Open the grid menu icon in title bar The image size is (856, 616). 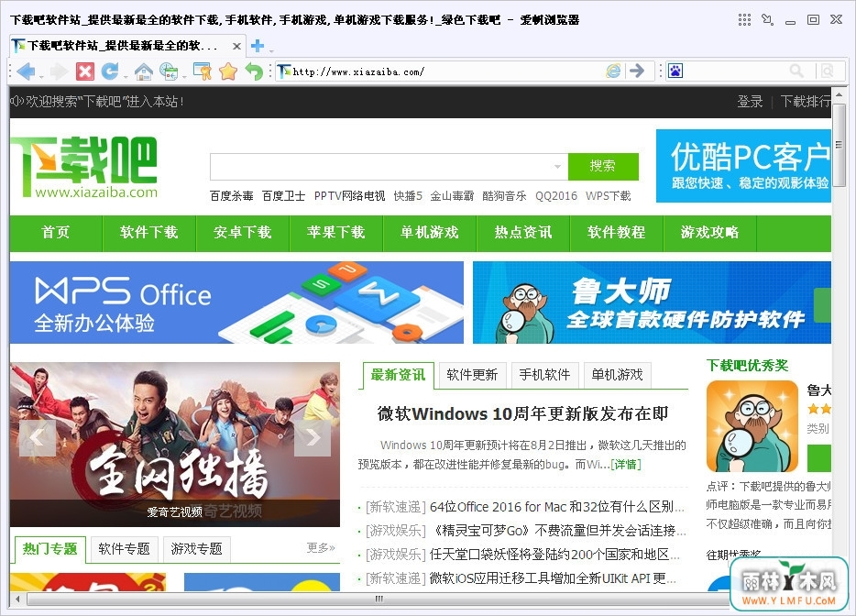click(744, 19)
